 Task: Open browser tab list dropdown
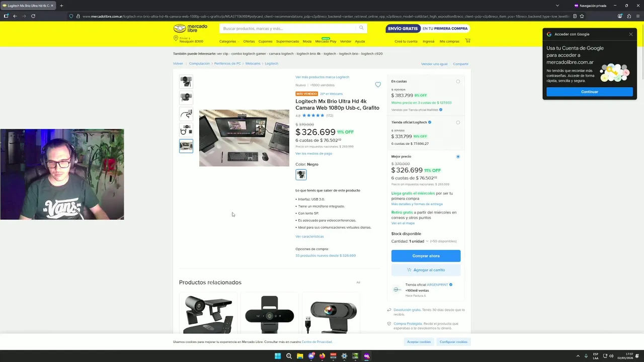(557, 6)
